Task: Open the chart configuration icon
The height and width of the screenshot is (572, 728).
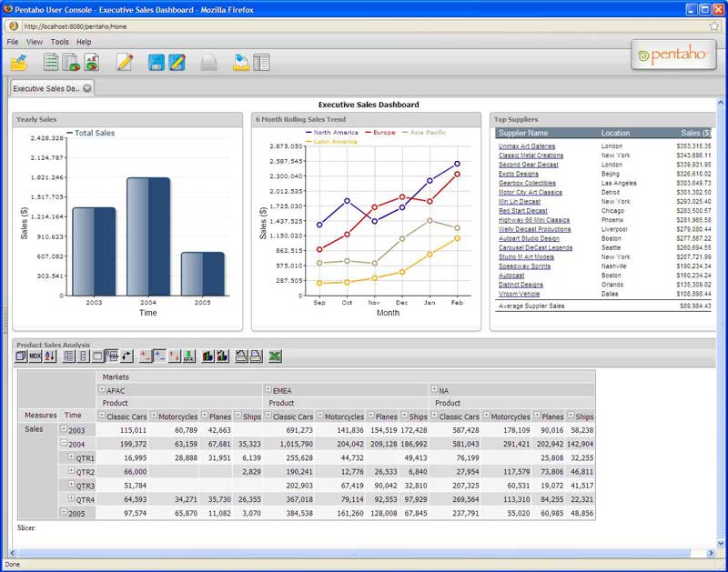Action: click(x=223, y=356)
